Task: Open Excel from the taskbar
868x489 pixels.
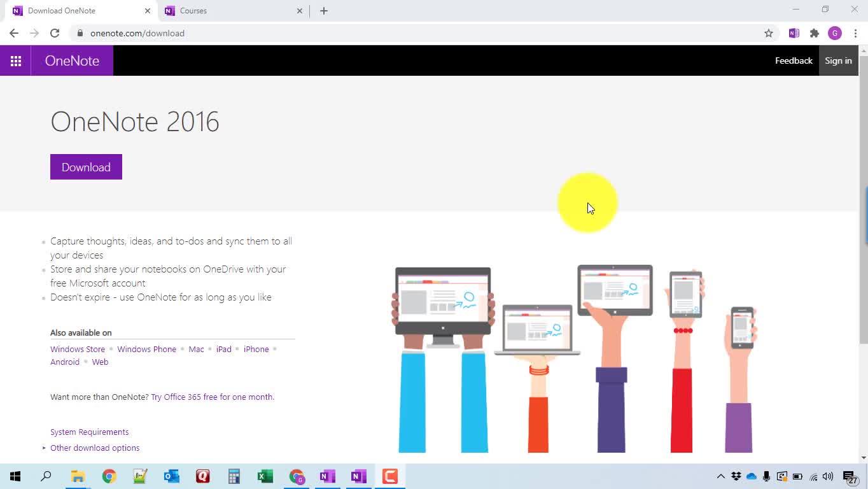Action: 265,476
